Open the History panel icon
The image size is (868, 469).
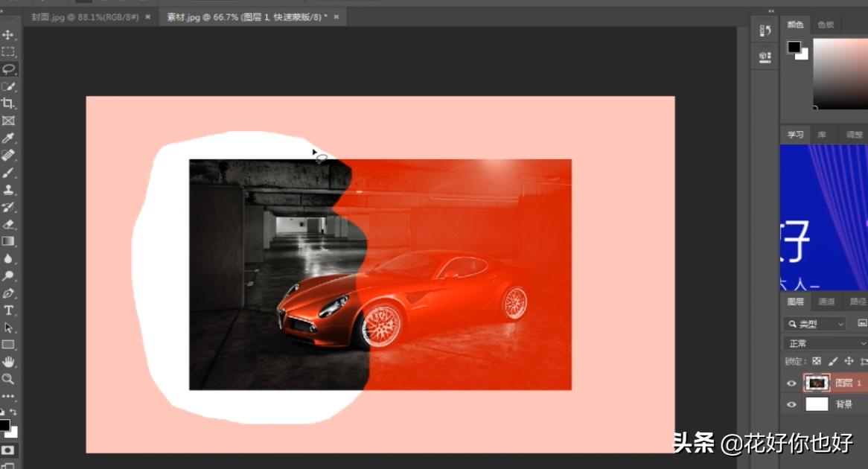pos(765,31)
